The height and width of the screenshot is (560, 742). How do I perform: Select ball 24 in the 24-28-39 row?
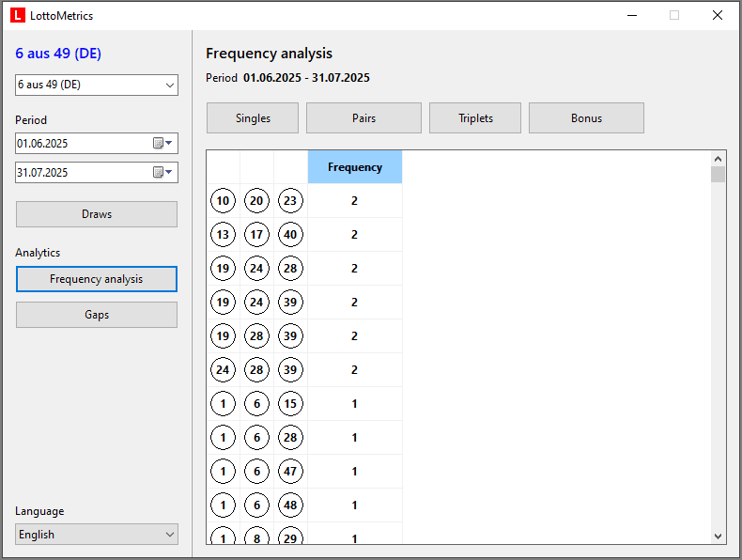[x=223, y=369]
